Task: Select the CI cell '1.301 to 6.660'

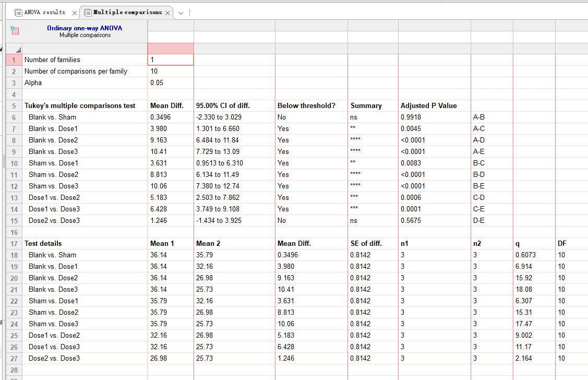Action: click(234, 128)
